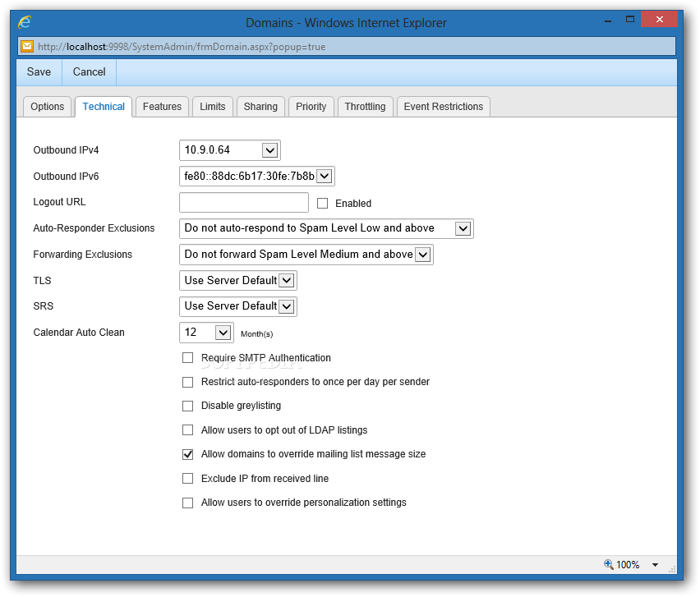700x597 pixels.
Task: Open the Sharing tab
Action: pyautogui.click(x=260, y=107)
